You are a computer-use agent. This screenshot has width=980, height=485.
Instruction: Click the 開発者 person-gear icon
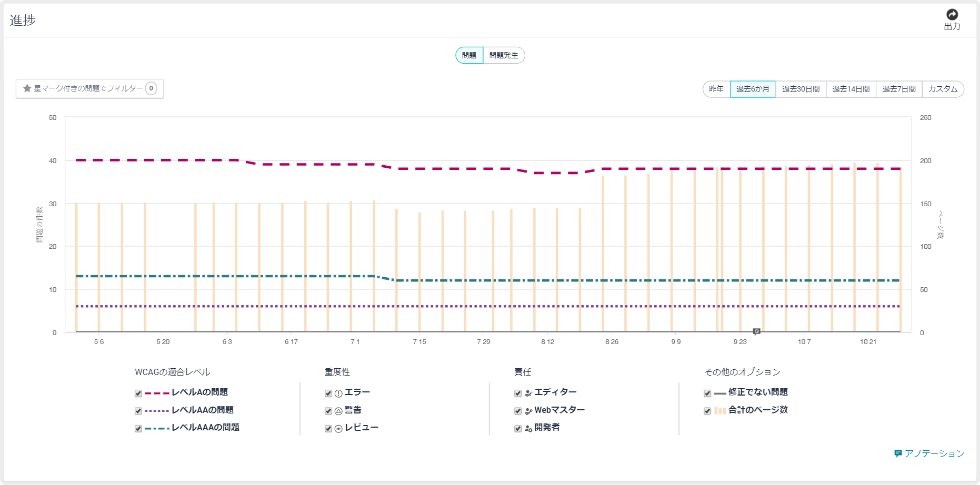coord(528,429)
